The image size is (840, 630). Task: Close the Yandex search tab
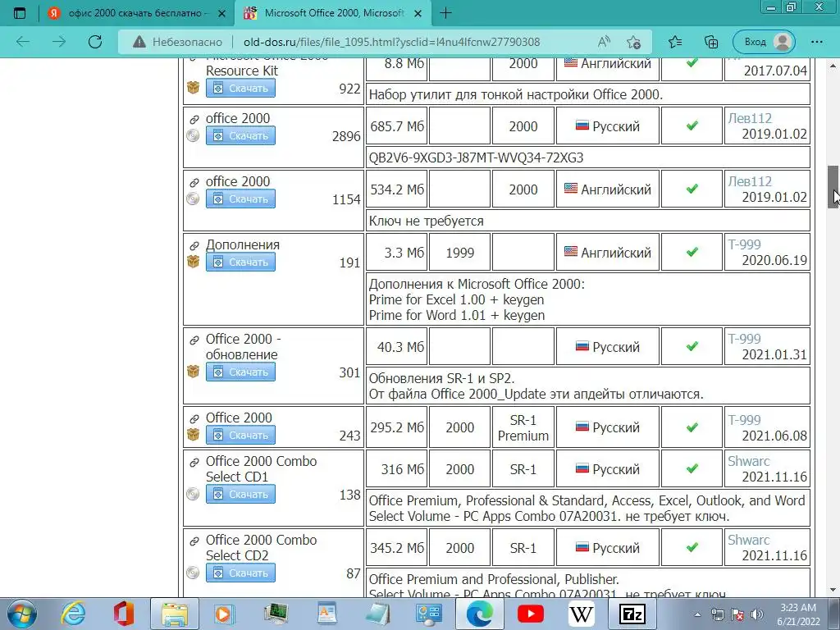coord(221,13)
